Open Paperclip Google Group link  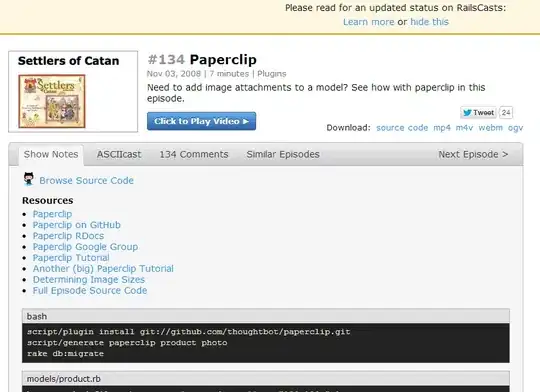[85, 247]
